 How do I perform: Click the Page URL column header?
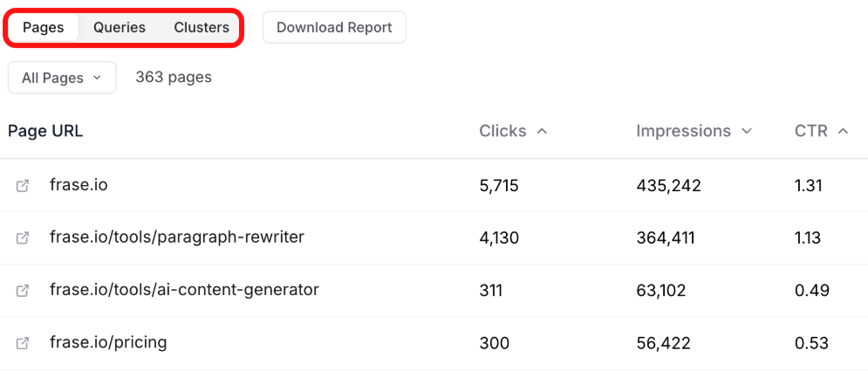[45, 131]
